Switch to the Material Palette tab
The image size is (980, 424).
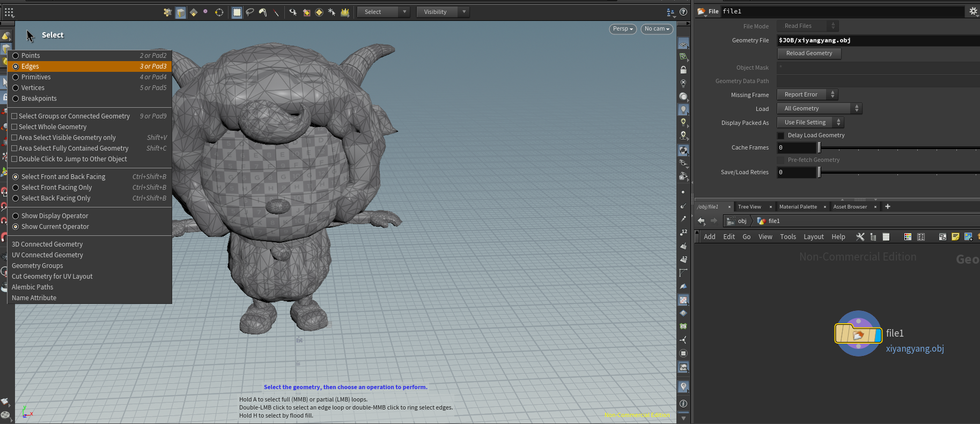[x=798, y=207]
